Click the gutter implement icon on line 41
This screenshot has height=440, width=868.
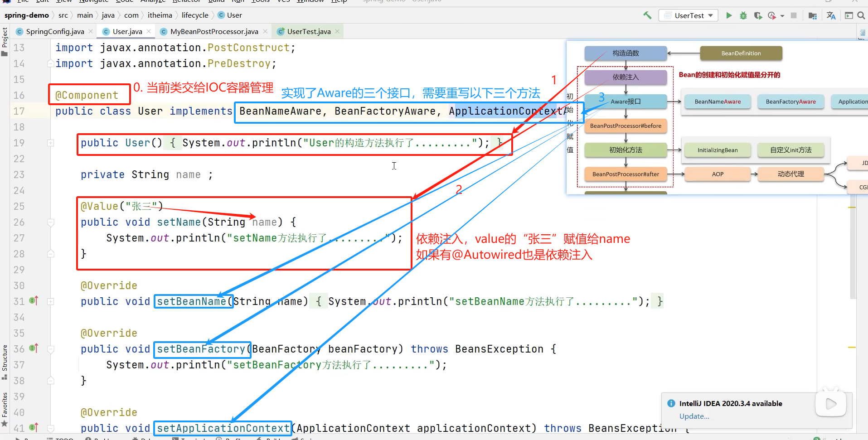tap(34, 427)
